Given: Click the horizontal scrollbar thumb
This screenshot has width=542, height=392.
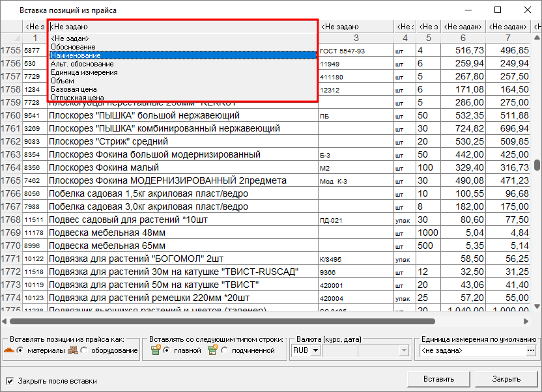Looking at the screenshot, I should point(221,321).
